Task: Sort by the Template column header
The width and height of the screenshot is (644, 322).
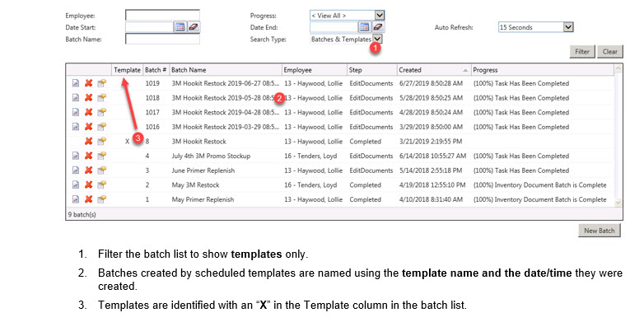Action: (128, 70)
